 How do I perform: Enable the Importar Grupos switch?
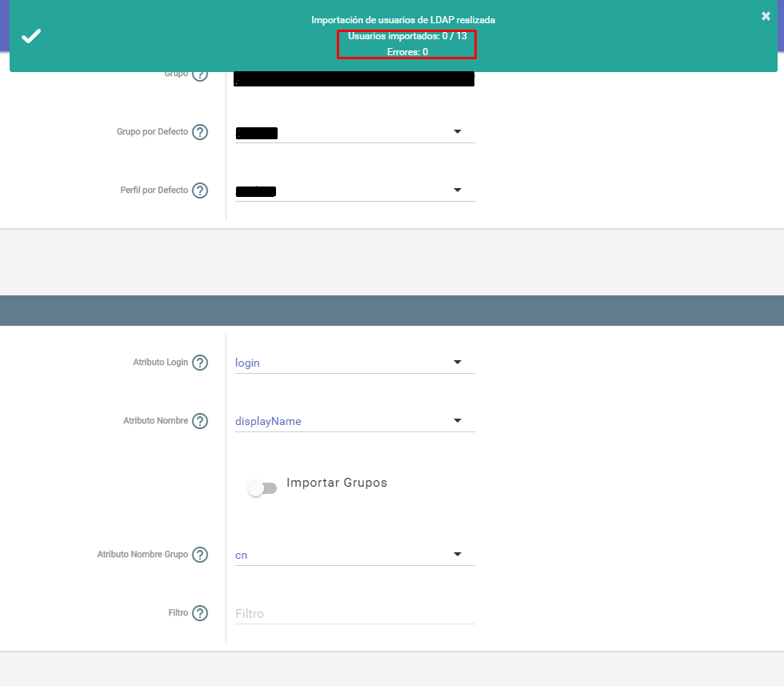coord(262,487)
